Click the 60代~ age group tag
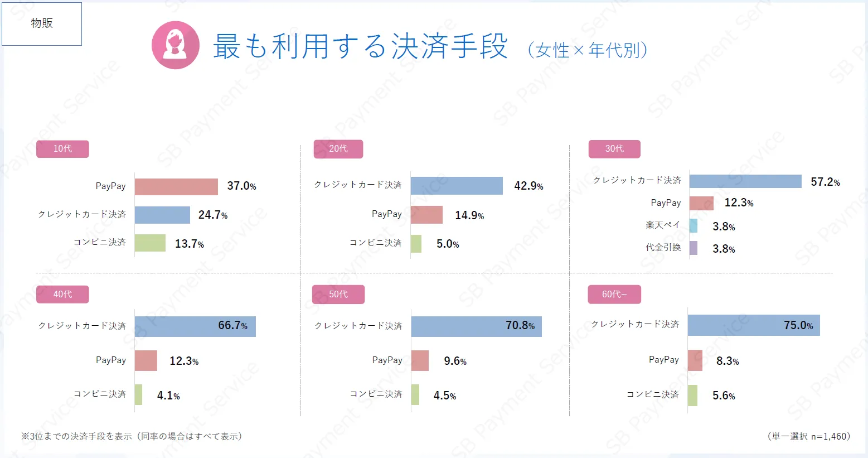This screenshot has height=458, width=868. (614, 294)
